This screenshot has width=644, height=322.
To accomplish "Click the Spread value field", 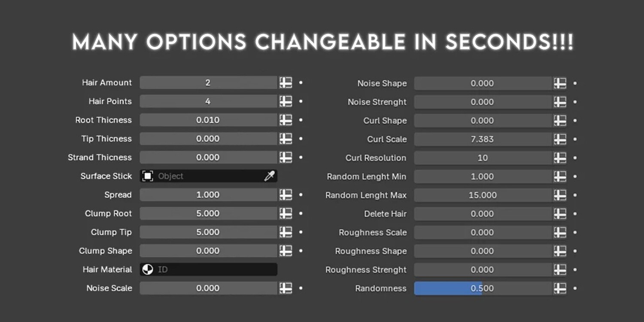I will (208, 195).
